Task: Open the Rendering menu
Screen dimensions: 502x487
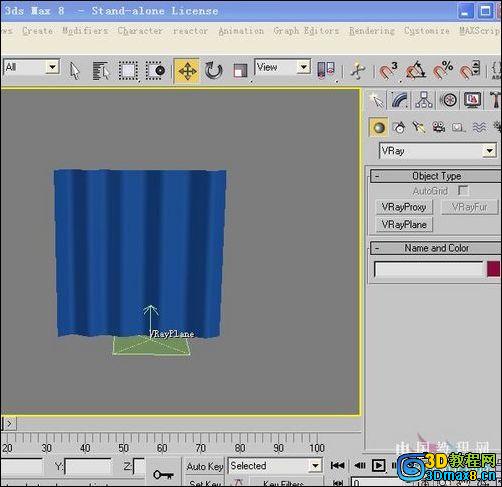Action: pos(372,31)
